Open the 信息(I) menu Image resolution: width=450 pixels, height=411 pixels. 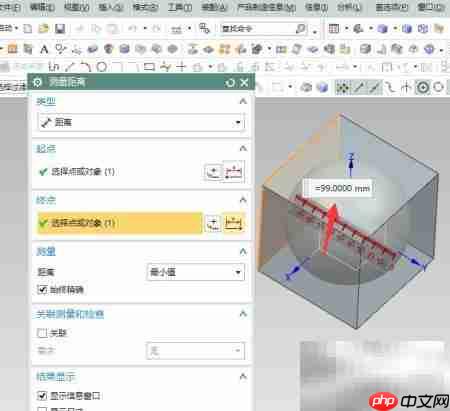317,7
